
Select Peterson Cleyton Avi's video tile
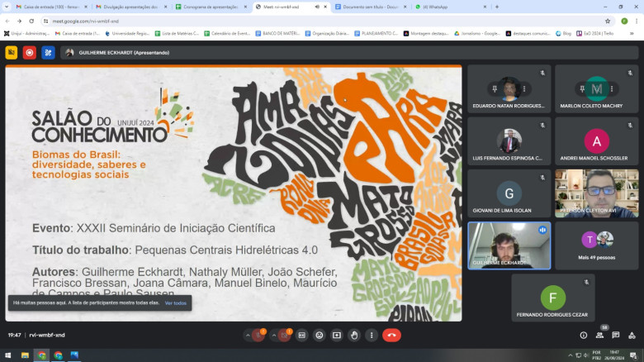[x=596, y=193]
